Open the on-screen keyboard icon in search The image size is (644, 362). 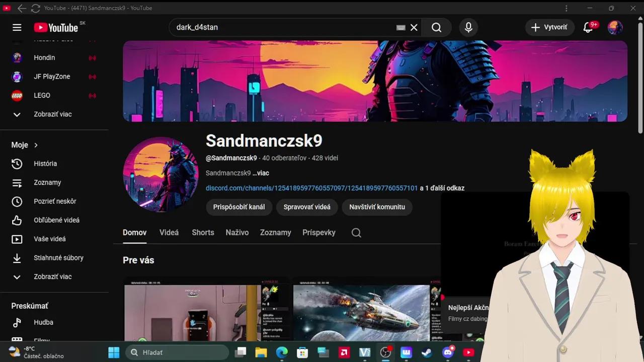point(400,28)
